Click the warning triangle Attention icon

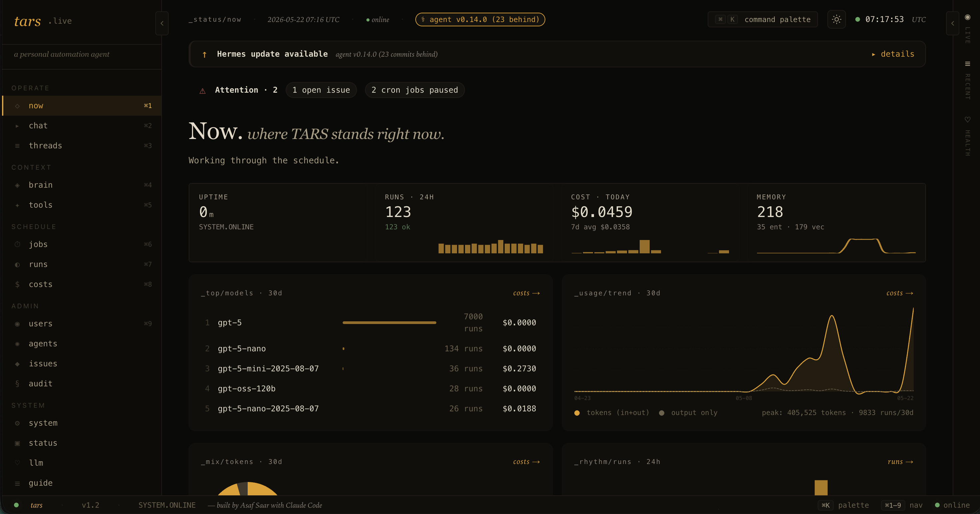pyautogui.click(x=202, y=91)
